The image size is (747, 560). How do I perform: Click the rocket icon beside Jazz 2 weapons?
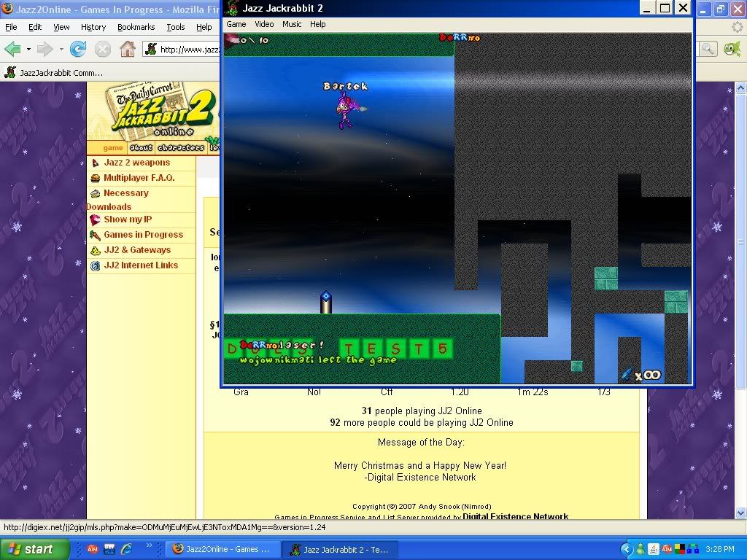(x=96, y=163)
